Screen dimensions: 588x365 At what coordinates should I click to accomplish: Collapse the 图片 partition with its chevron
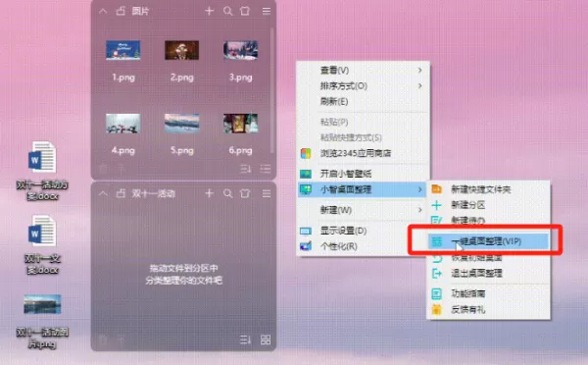tap(103, 11)
